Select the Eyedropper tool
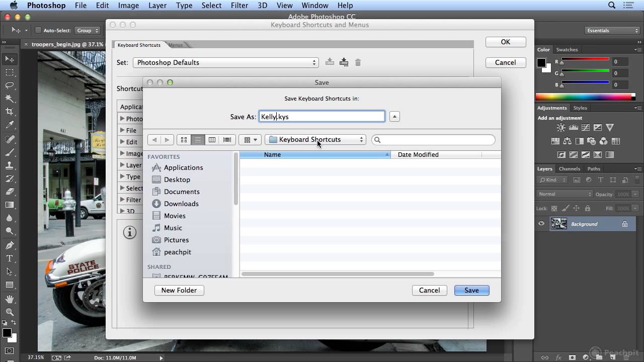This screenshot has width=644, height=362. (x=10, y=125)
